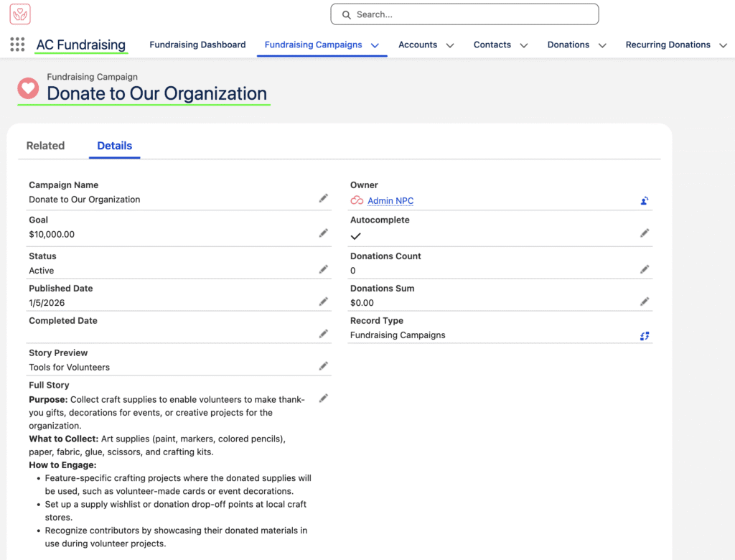Viewport: 735px width, 560px height.
Task: Select the Recurring Donations nav item
Action: coord(668,45)
